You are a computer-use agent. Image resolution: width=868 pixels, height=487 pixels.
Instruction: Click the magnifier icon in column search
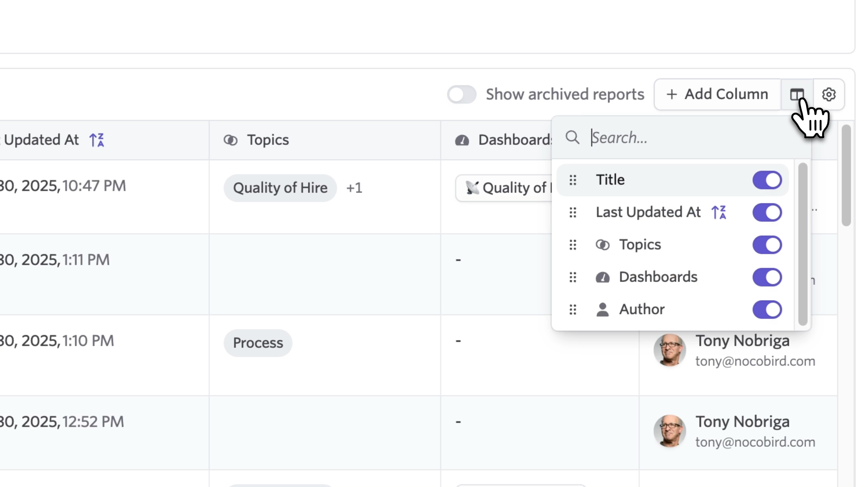click(573, 138)
